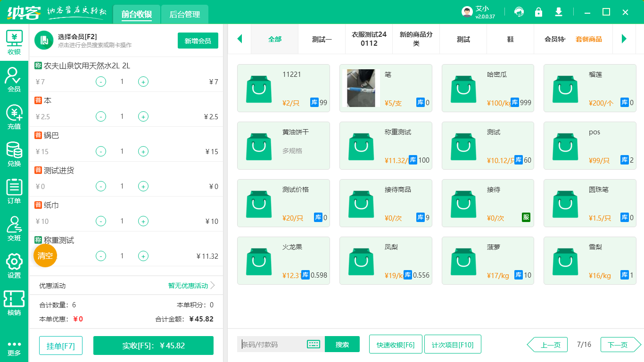Open the 兑换 (exchange) sidebar icon
Viewport: 644px width, 362px height.
pos(14,150)
